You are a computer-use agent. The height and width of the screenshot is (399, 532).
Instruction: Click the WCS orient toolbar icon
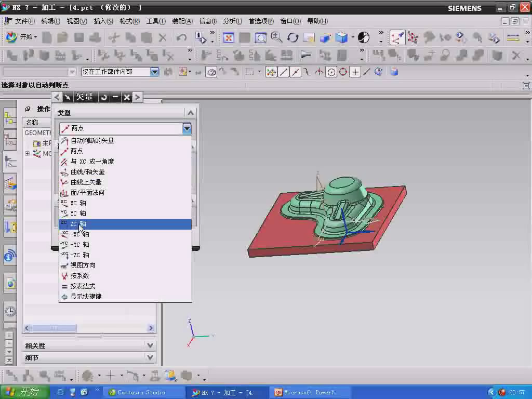(397, 37)
